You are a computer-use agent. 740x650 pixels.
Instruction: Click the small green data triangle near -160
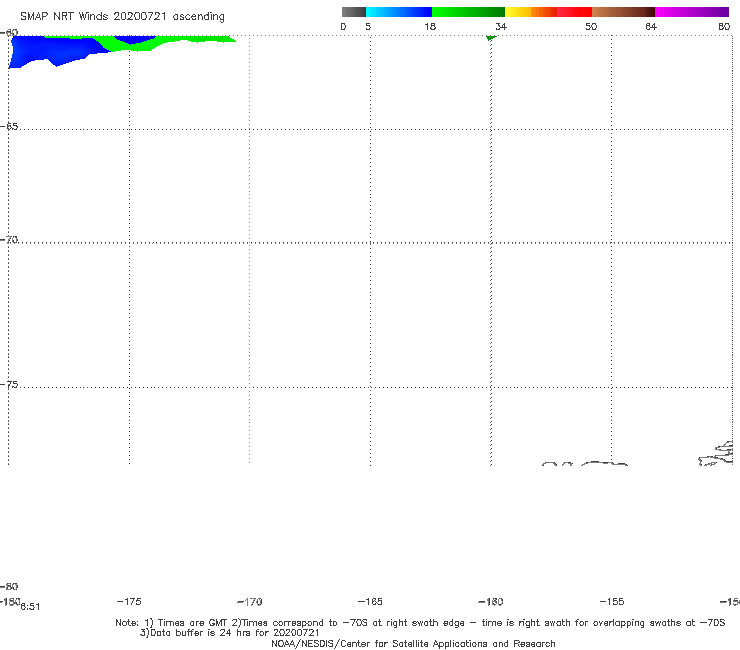(x=491, y=38)
